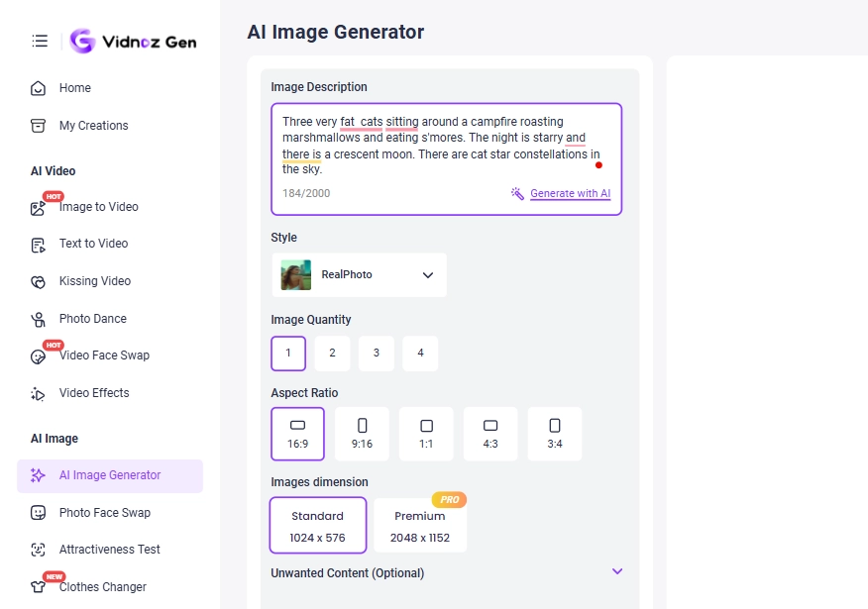Click the Photo Dance icon
Viewport: 868px width, 609px height.
click(x=39, y=319)
